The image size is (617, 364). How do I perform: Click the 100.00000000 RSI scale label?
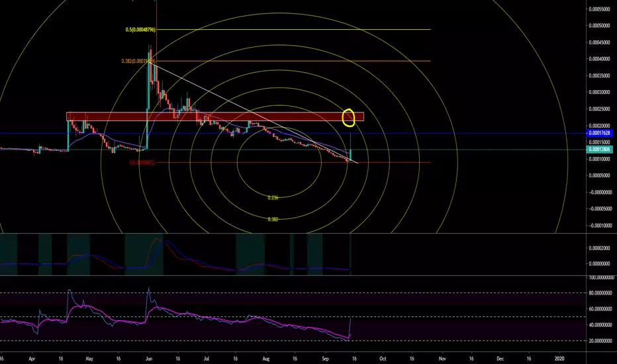coord(600,278)
